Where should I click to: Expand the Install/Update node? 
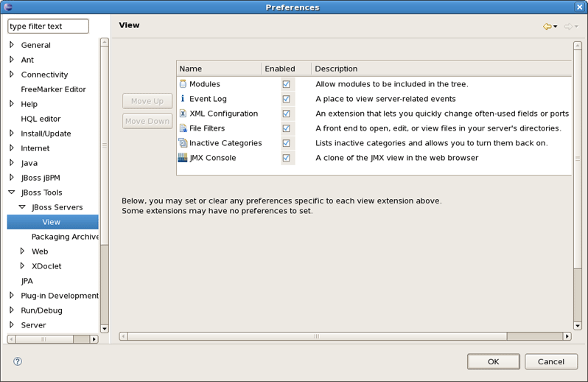(12, 133)
